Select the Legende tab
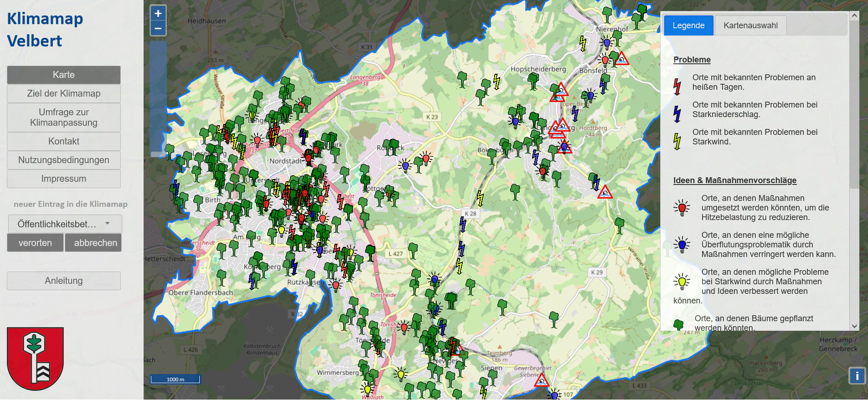 click(688, 26)
